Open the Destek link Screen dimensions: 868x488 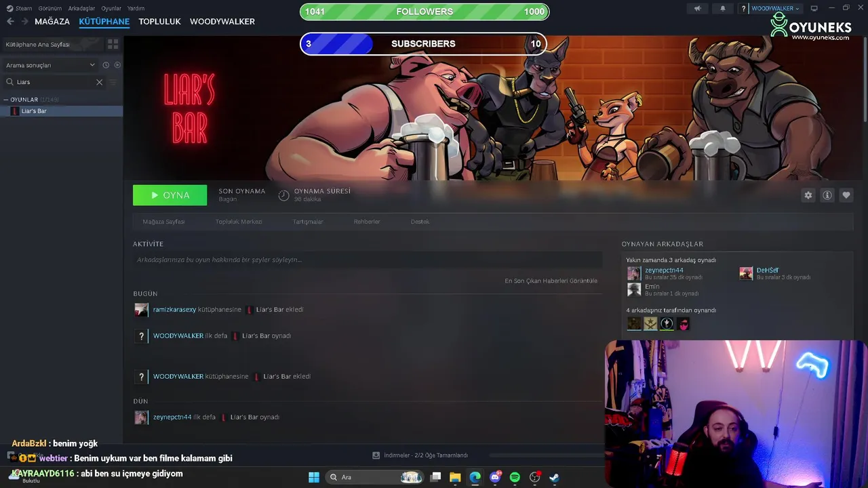[420, 222]
